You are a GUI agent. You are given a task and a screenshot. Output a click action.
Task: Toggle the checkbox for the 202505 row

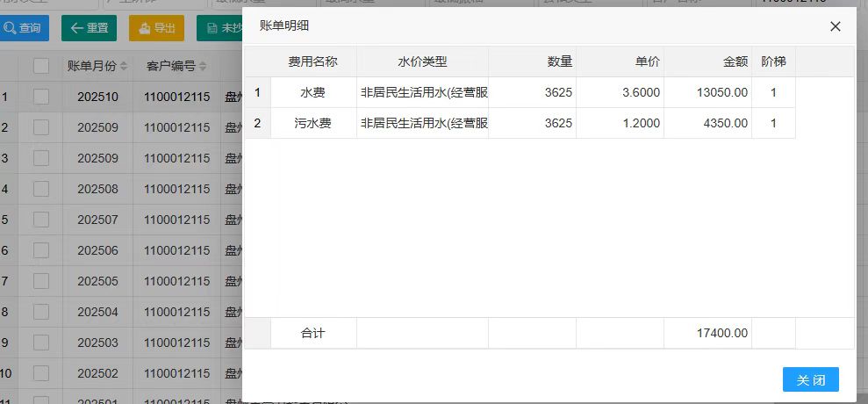41,281
